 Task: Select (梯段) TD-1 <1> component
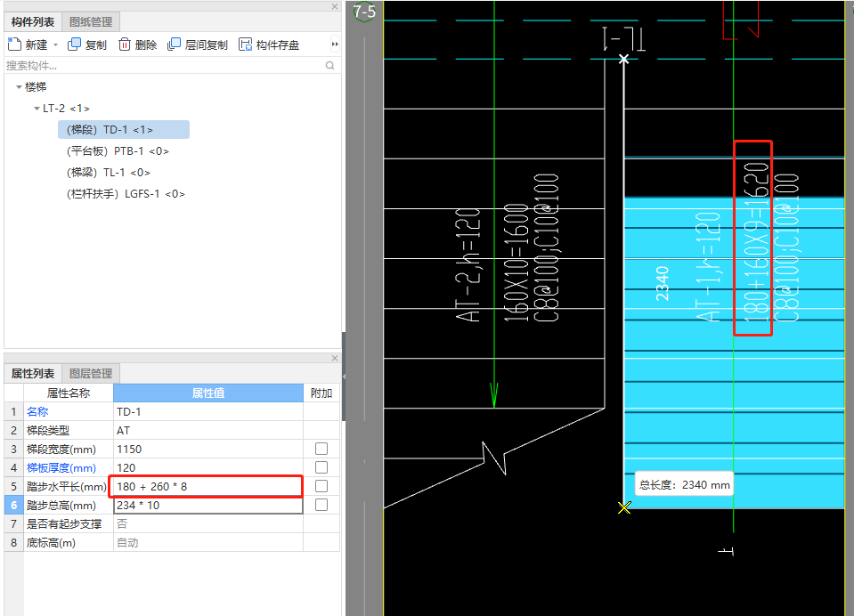tap(124, 130)
